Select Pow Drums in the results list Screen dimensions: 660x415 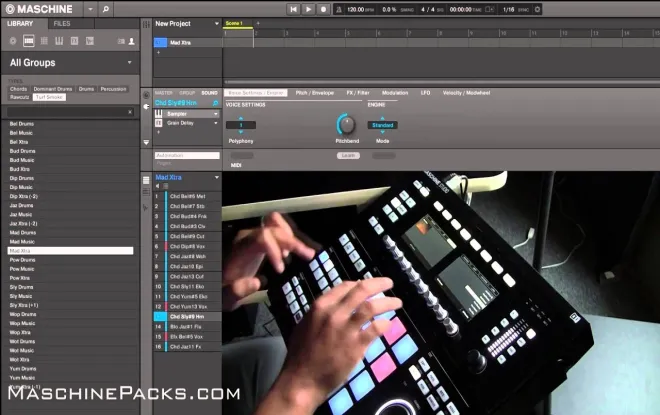tap(71, 260)
